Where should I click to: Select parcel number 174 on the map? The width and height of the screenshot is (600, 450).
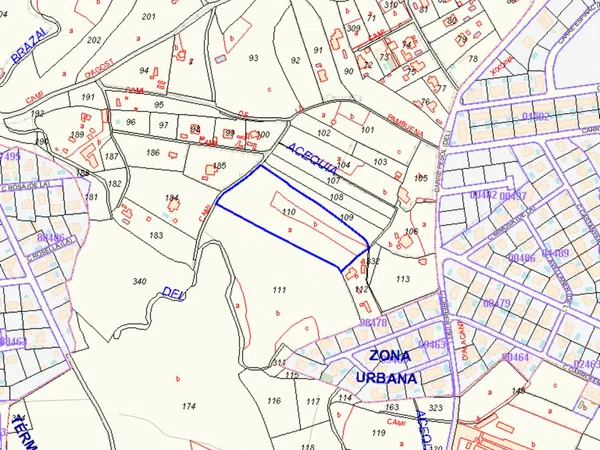pos(189,406)
